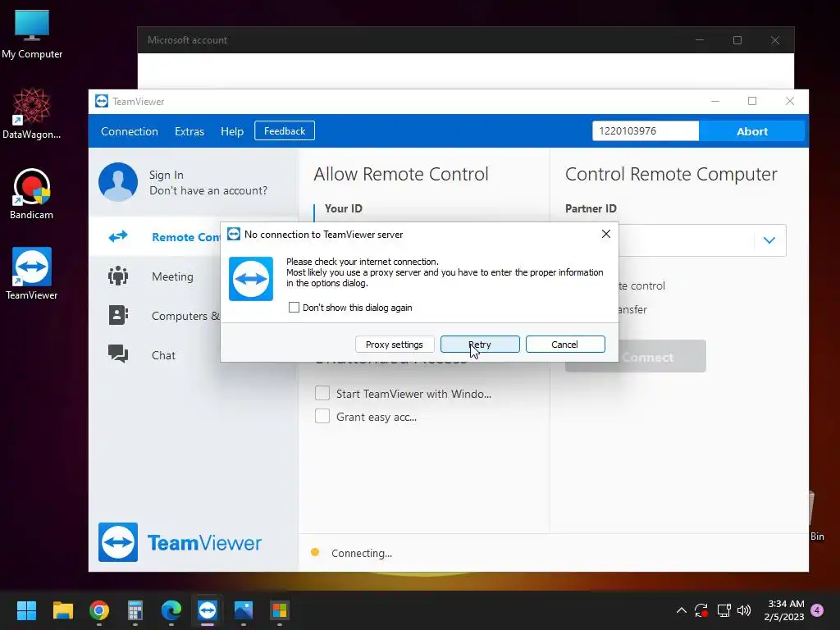
Task: Open Microsoft Store from the taskbar
Action: (280, 610)
